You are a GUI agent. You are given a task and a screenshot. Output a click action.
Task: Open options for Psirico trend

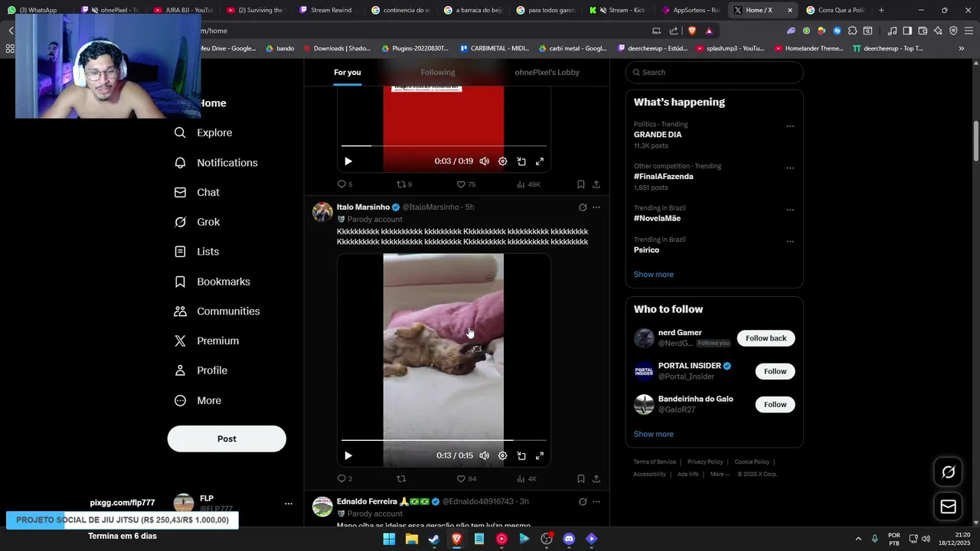[790, 242]
